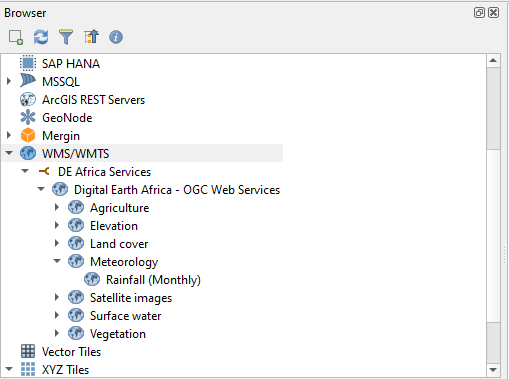Expand the Vegetation group

(57, 333)
